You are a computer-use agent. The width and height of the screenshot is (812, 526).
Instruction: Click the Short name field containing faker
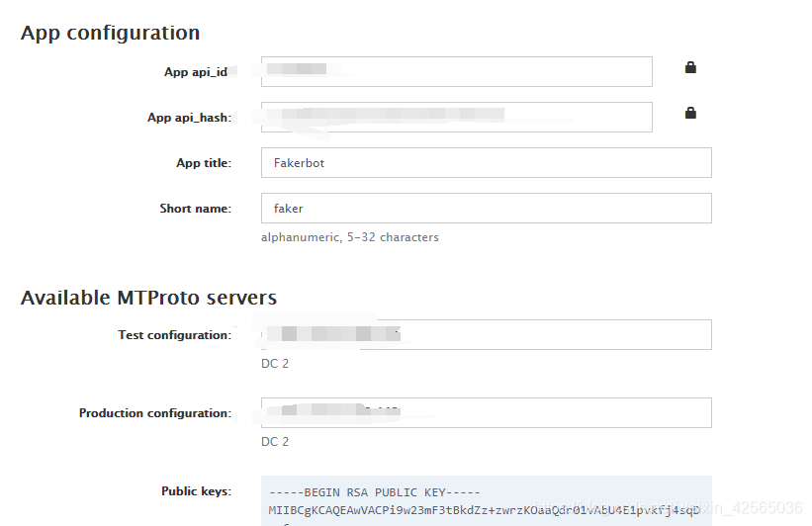tap(486, 209)
